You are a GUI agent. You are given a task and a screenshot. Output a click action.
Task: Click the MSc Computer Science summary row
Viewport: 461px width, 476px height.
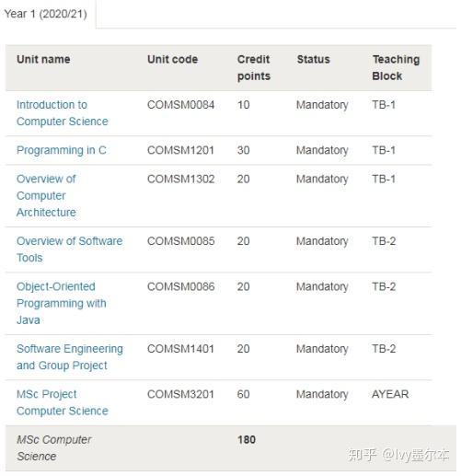pyautogui.click(x=231, y=448)
